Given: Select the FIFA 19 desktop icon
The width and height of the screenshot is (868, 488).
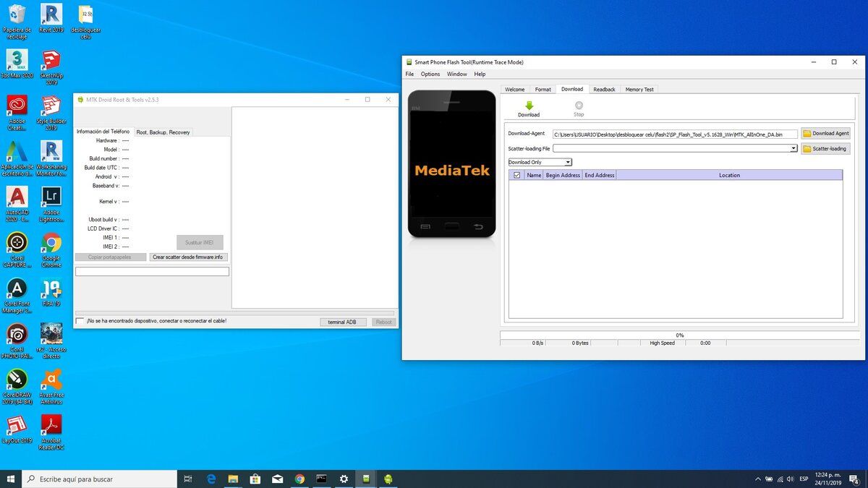Looking at the screenshot, I should point(51,292).
